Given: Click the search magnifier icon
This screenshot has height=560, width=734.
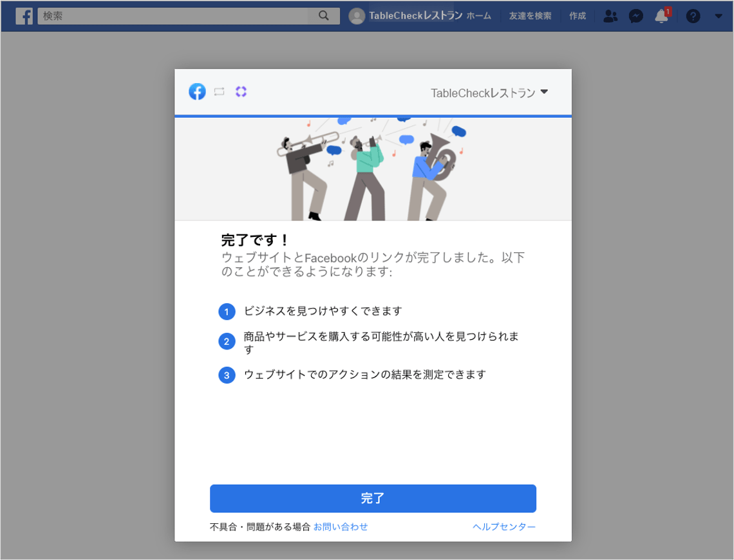Looking at the screenshot, I should point(324,16).
